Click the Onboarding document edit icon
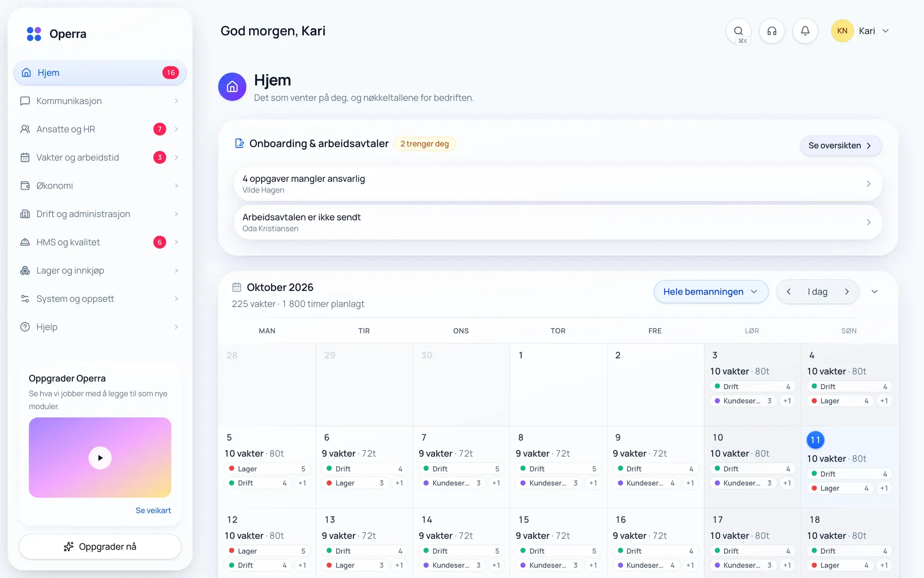Viewport: 924px width, 578px height. [239, 143]
